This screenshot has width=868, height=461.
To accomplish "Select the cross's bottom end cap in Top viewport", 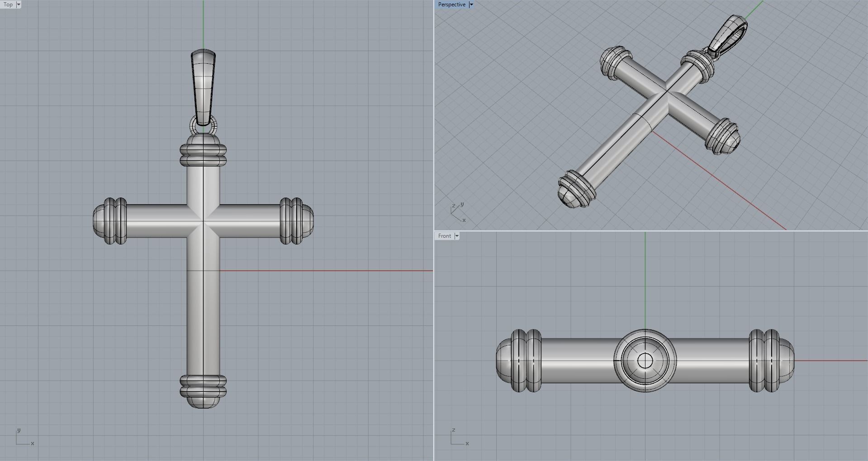I will (x=203, y=392).
